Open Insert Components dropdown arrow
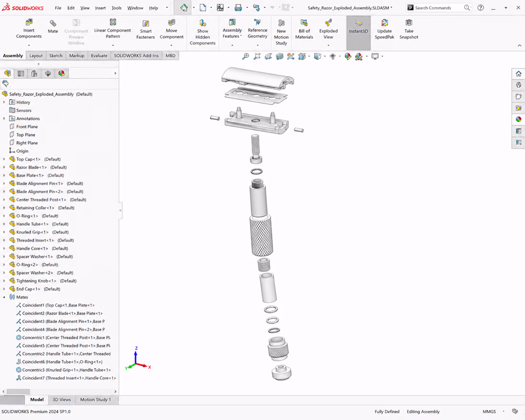Viewport: 525px width, 420px height. pos(29,45)
